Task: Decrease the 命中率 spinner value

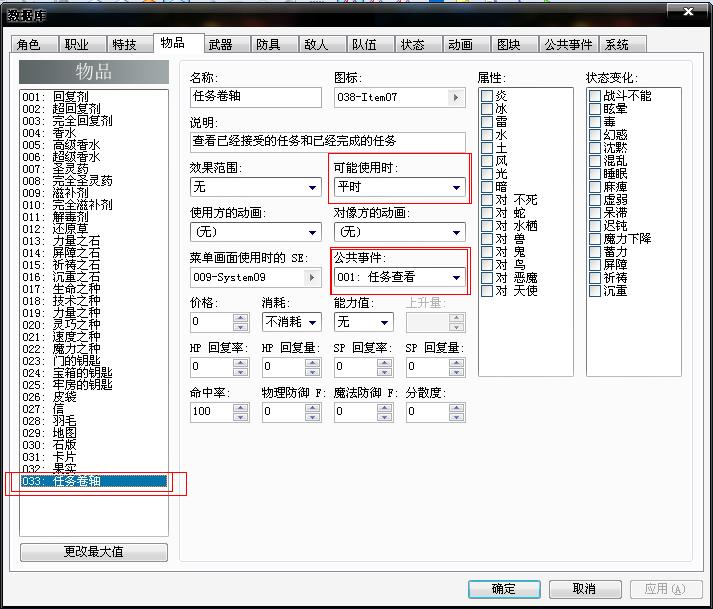Action: [x=241, y=417]
